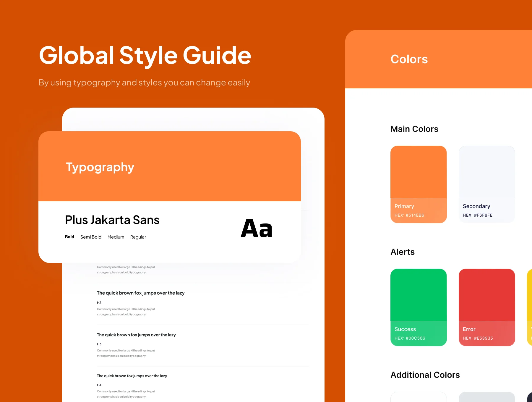Click the Primary swatch name label

coord(404,206)
